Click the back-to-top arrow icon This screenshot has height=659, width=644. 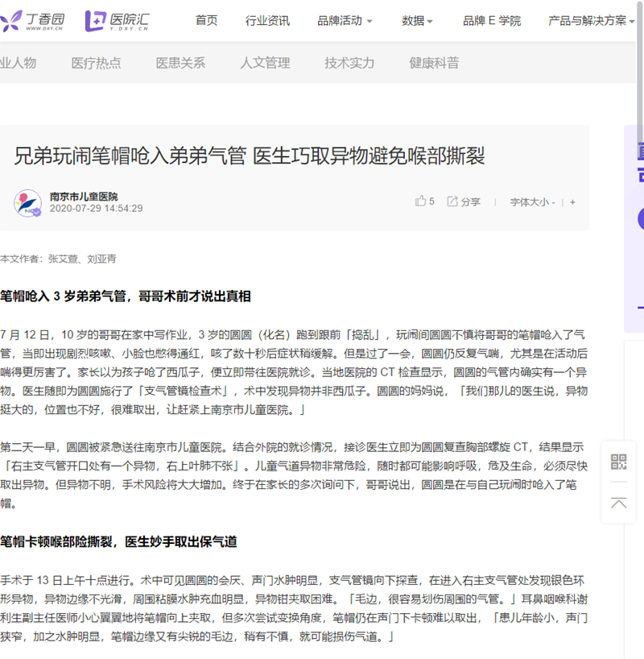pos(619,502)
